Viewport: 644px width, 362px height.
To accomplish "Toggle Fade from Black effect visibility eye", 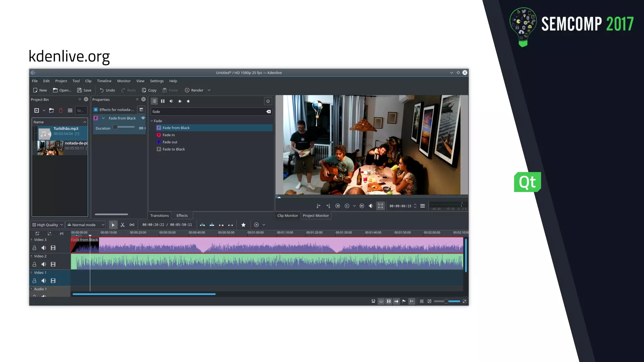I will 143,118.
